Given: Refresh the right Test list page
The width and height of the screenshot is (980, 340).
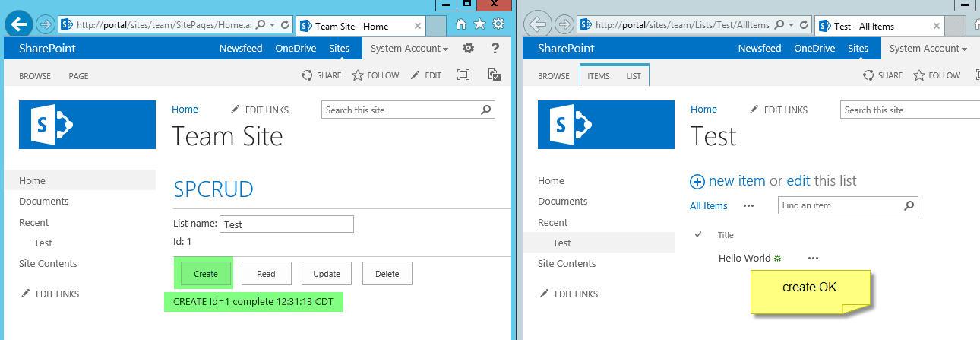Looking at the screenshot, I should tap(804, 25).
